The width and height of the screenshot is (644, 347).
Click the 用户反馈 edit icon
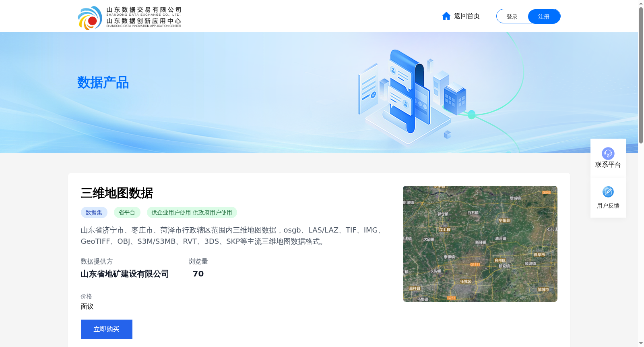coord(608,192)
